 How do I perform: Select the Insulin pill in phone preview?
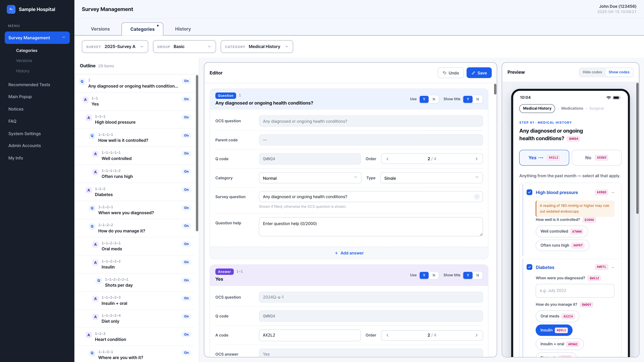coord(554,330)
